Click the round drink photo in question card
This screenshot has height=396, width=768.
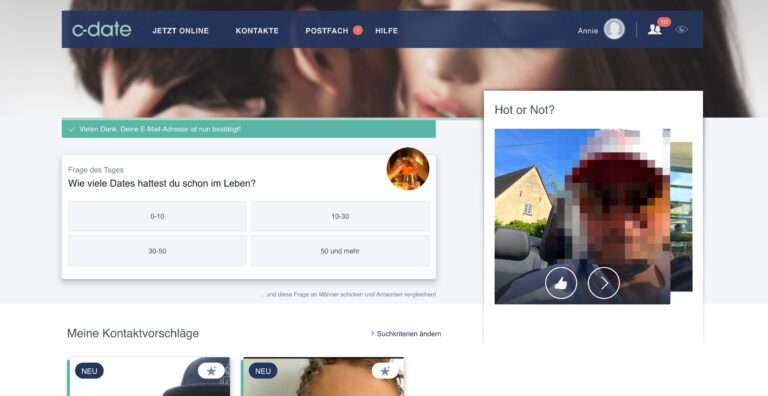[408, 169]
